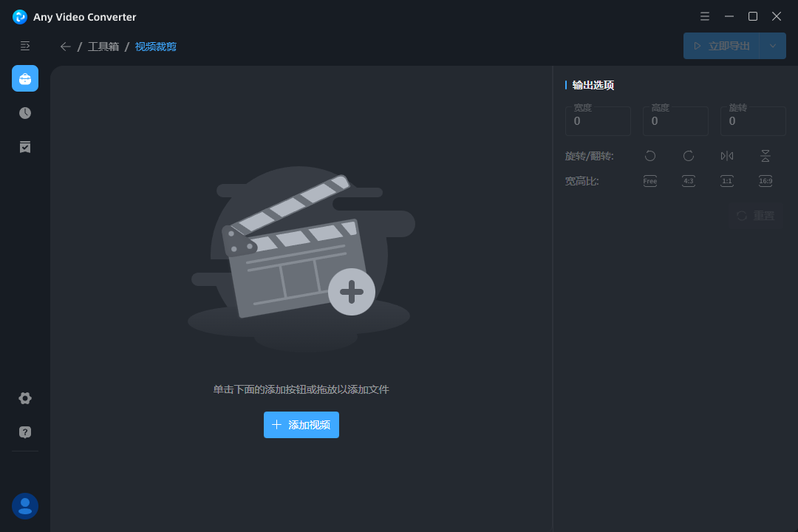This screenshot has width=798, height=532.
Task: Click the 宽度 width input field
Action: click(598, 121)
